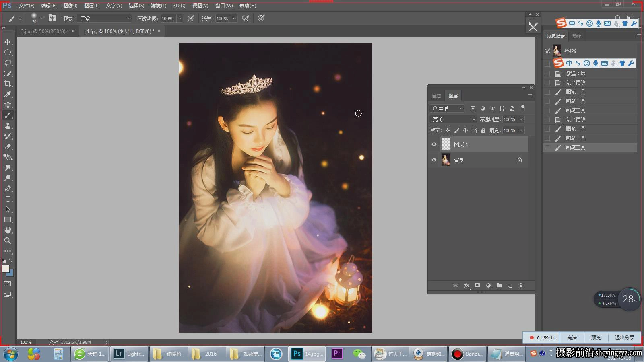Open the layer blend mode 亮光 dropdown
This screenshot has height=362, width=644.
453,119
